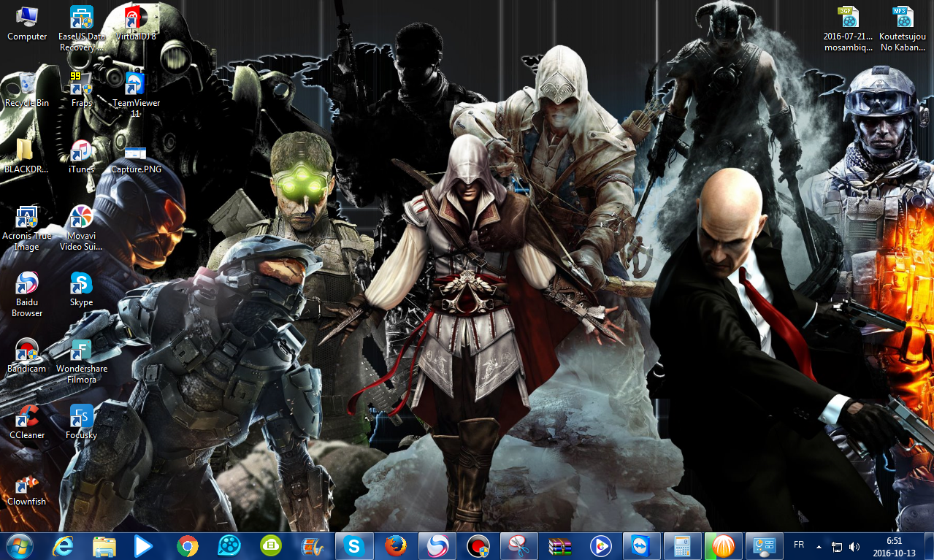
Task: Switch to Bandicam in the taskbar
Action: pos(478,545)
